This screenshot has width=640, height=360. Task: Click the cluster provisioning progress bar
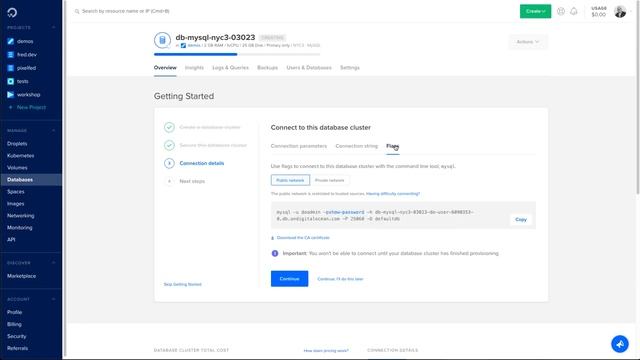pos(237,54)
